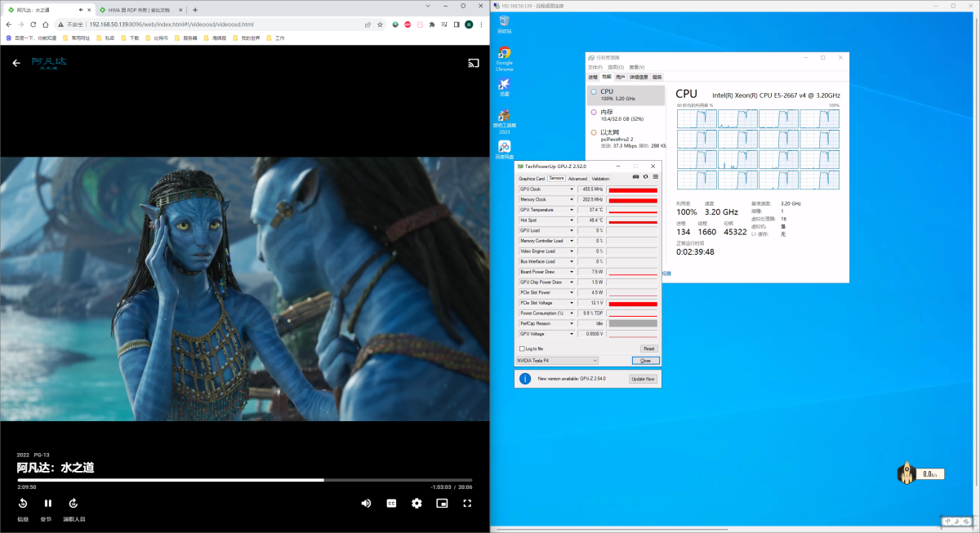Open the video player settings gear
The image size is (980, 533).
click(x=416, y=504)
